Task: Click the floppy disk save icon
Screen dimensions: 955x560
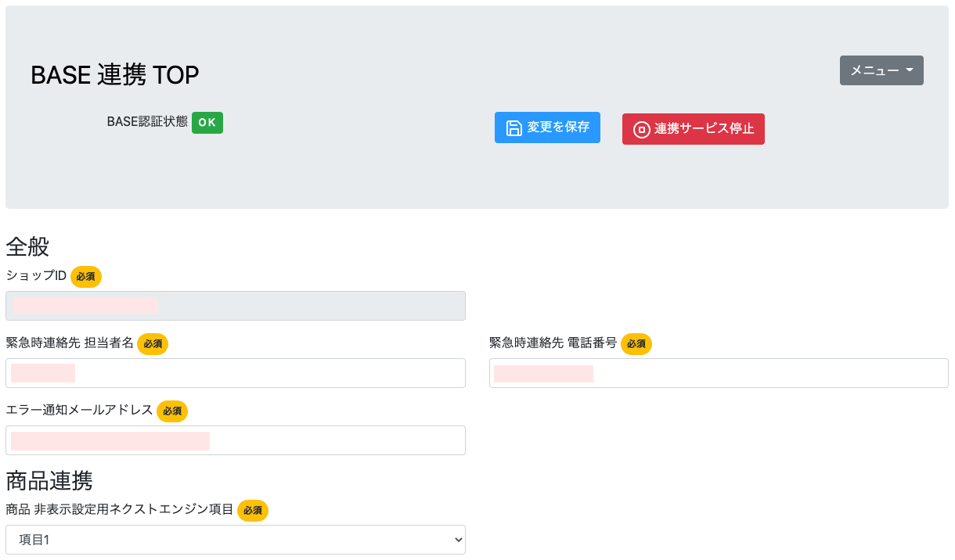Action: [x=514, y=128]
